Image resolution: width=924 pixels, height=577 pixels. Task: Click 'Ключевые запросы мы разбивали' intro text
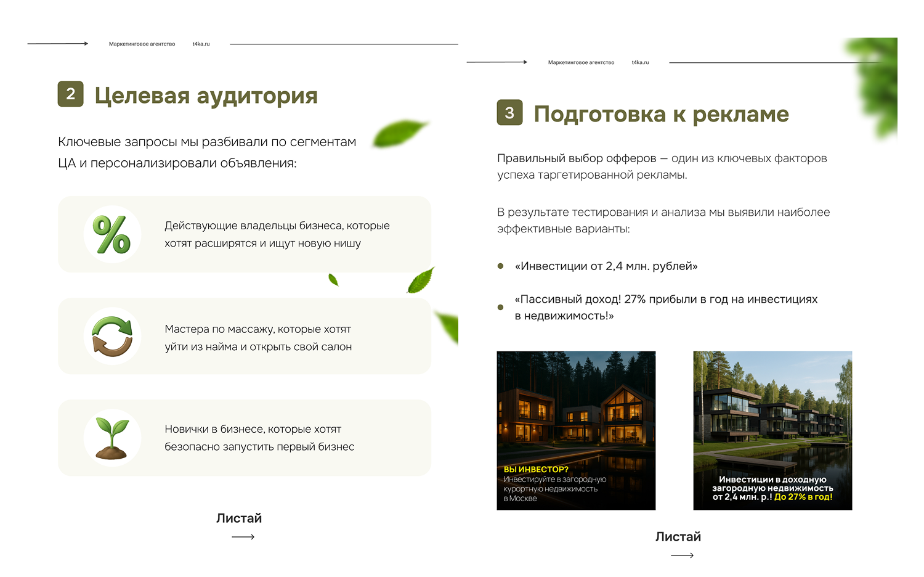point(207,152)
